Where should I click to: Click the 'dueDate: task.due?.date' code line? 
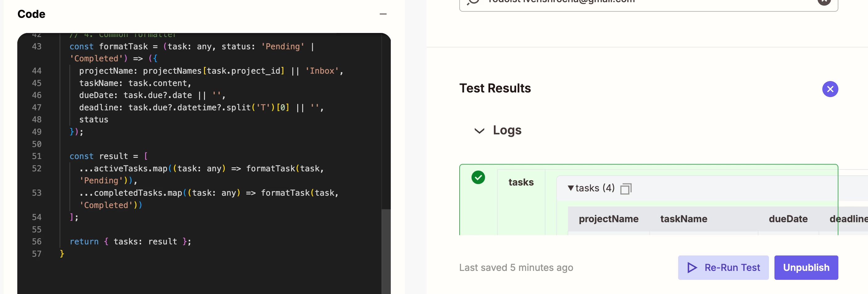click(x=152, y=95)
